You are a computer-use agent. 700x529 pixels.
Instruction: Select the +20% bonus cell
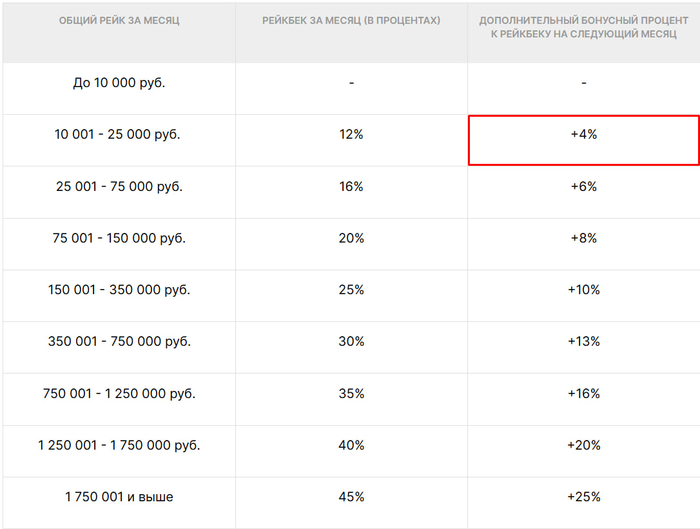click(x=584, y=451)
